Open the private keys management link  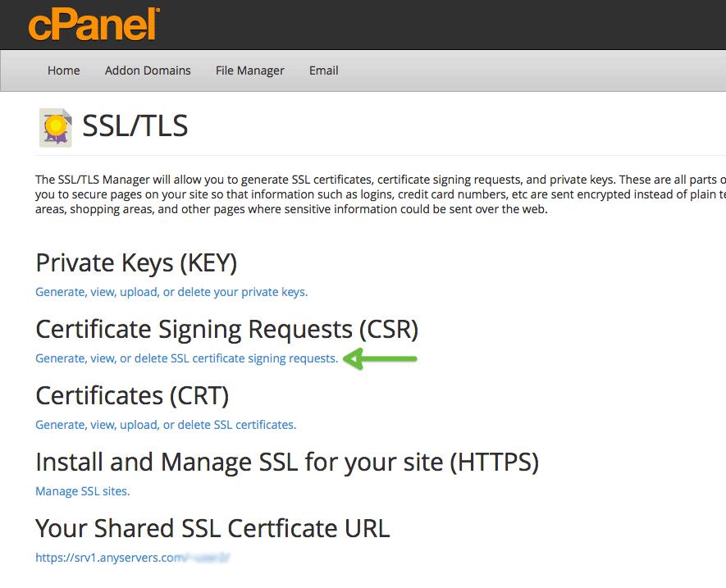coord(171,292)
